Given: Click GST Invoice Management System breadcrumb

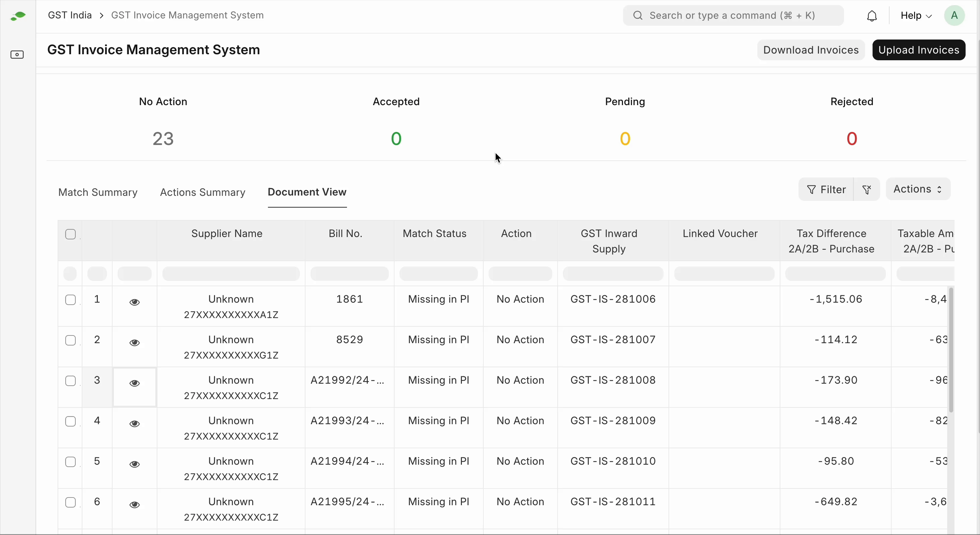Looking at the screenshot, I should point(187,15).
